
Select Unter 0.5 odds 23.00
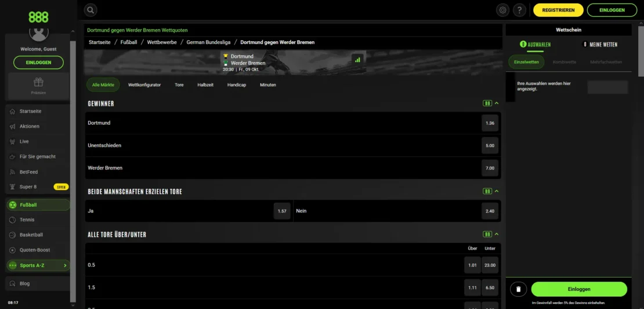point(490,265)
